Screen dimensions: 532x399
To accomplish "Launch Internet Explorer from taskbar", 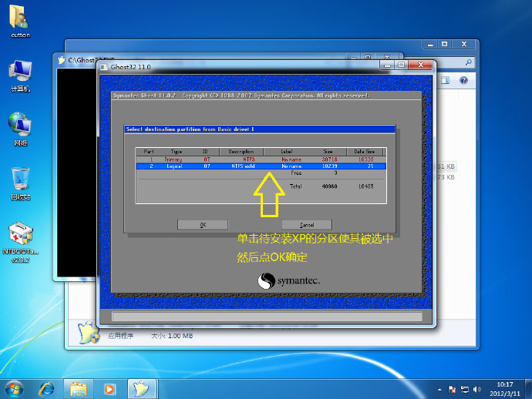I will pos(46,389).
